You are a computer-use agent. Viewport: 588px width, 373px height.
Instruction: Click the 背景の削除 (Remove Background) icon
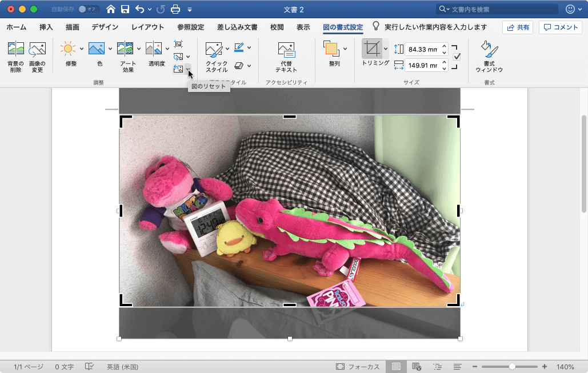(x=16, y=50)
